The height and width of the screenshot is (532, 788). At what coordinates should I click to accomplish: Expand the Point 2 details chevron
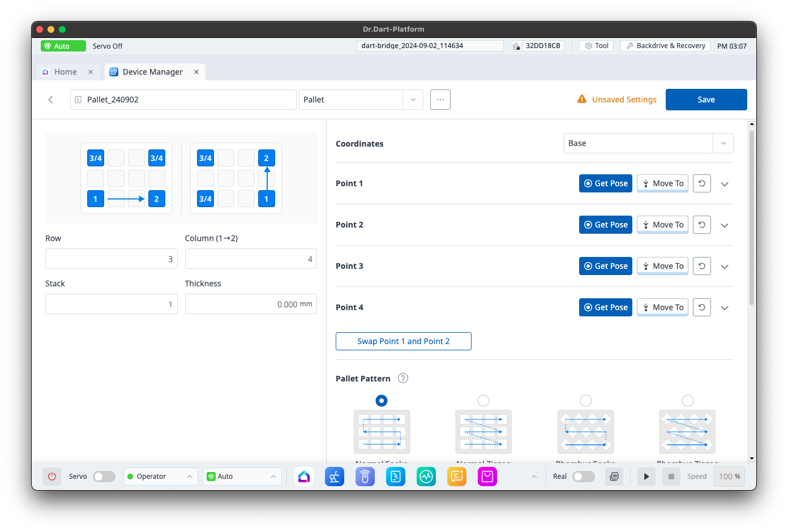[724, 225]
